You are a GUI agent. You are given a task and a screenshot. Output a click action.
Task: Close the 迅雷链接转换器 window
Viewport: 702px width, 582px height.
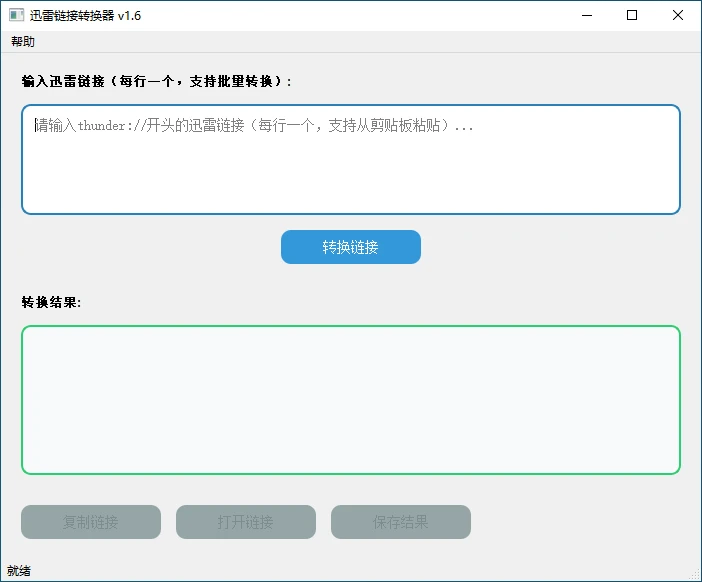coord(678,15)
